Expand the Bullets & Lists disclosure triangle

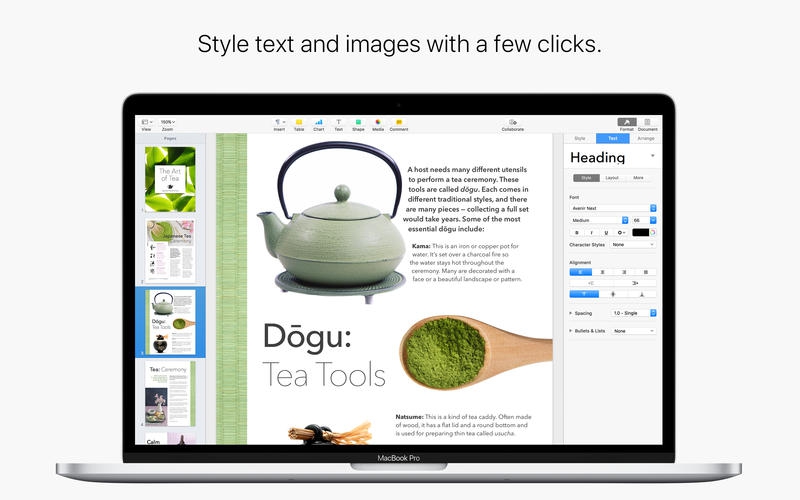571,331
